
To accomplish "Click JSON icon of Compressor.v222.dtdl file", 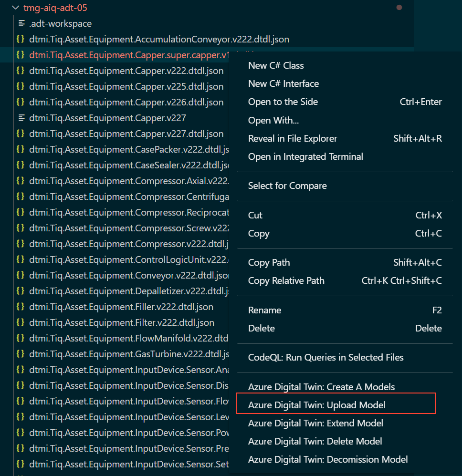I will tap(21, 243).
